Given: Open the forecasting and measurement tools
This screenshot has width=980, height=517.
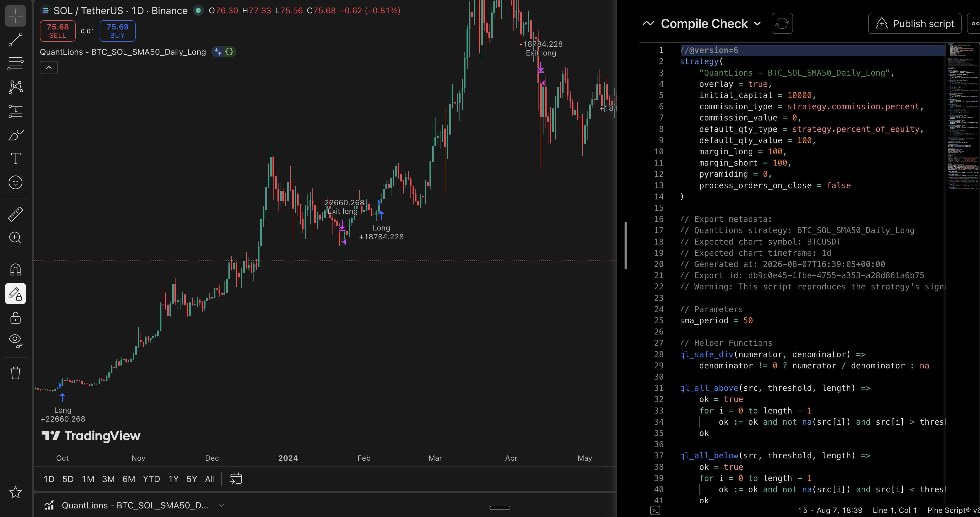Looking at the screenshot, I should click(16, 111).
